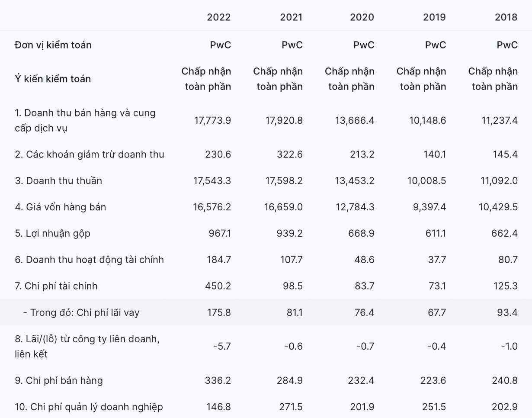Click the 'Doanh thu thuần' row label

[58, 181]
